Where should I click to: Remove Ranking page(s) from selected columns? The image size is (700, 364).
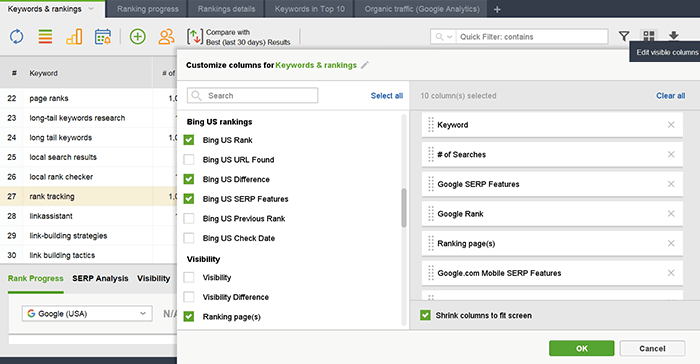(x=671, y=243)
